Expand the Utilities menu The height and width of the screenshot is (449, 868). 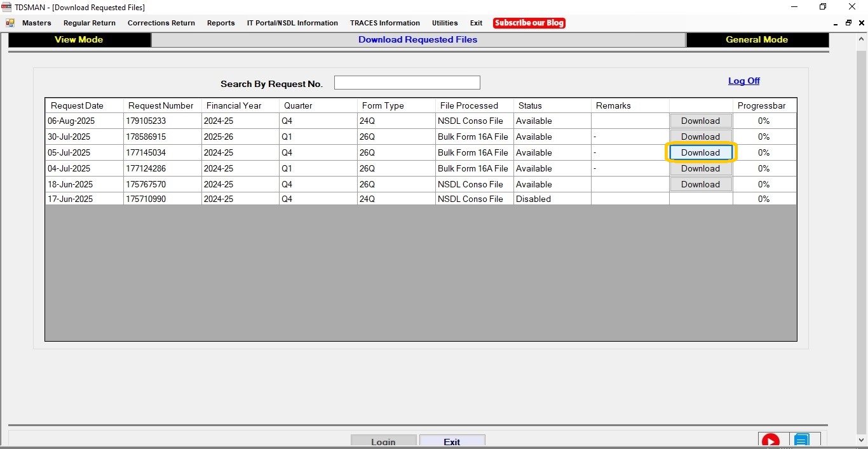pyautogui.click(x=445, y=23)
